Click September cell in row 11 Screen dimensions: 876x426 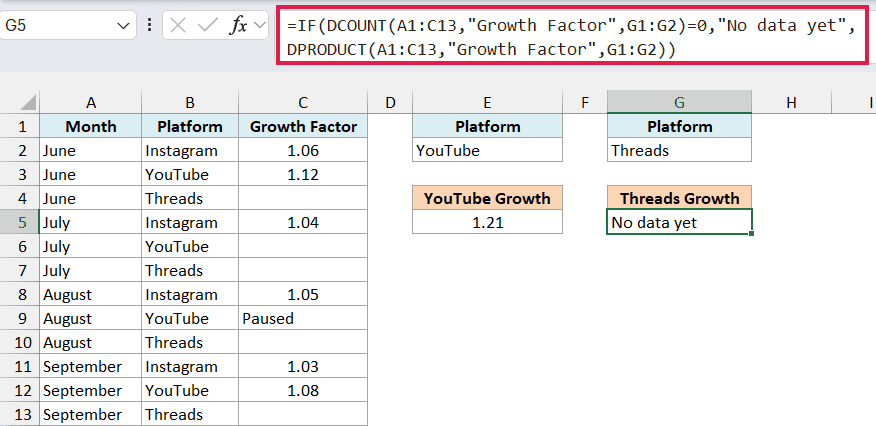click(91, 367)
